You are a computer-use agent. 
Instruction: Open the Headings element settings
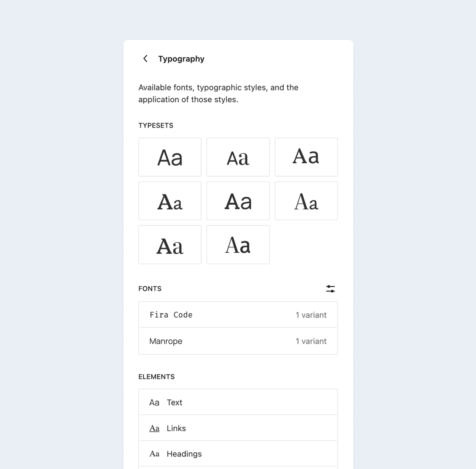238,454
